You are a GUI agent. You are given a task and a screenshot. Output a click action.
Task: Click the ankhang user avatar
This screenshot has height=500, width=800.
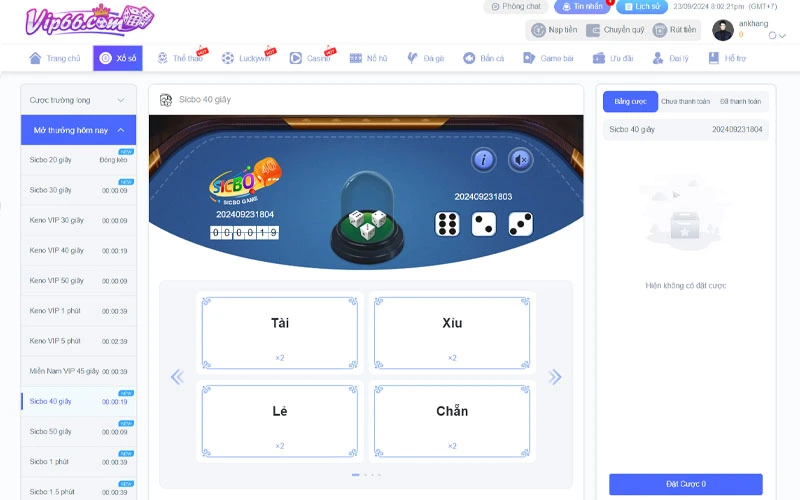[722, 30]
